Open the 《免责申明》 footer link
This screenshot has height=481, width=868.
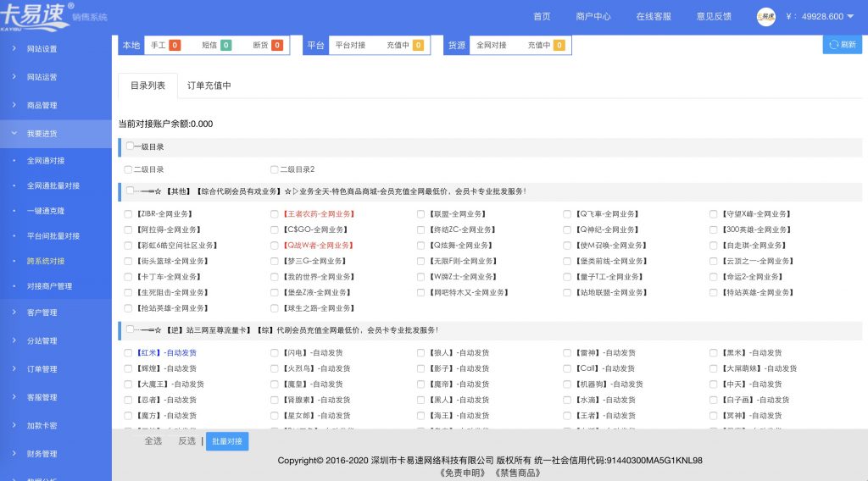[x=462, y=473]
